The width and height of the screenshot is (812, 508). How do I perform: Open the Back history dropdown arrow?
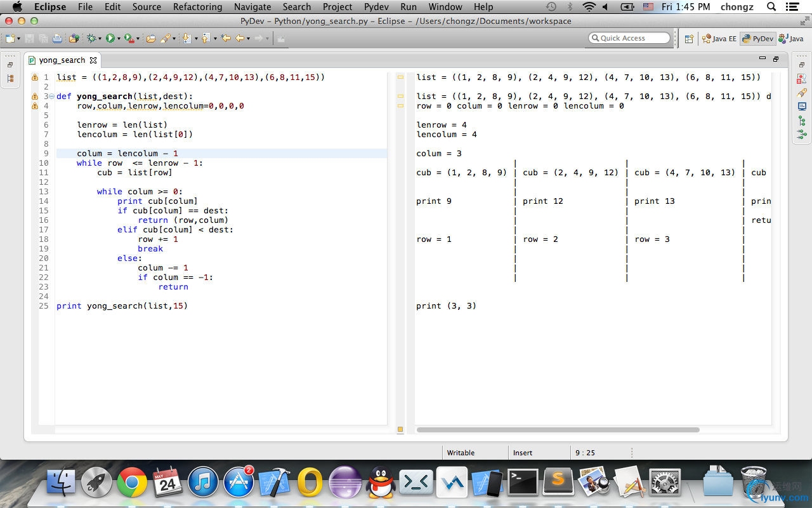pyautogui.click(x=248, y=39)
